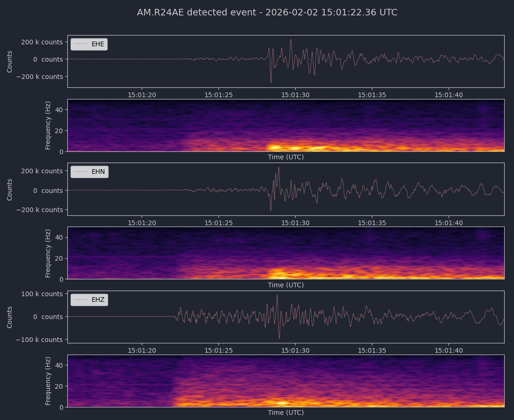Toggle visibility of the EHE channel legend
The width and height of the screenshot is (514, 420).
89,44
